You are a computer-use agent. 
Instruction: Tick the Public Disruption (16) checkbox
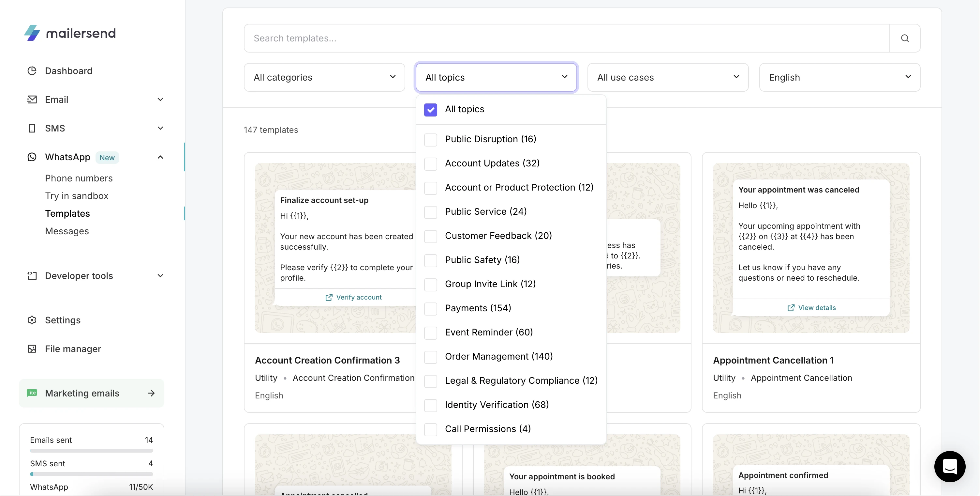(x=430, y=140)
